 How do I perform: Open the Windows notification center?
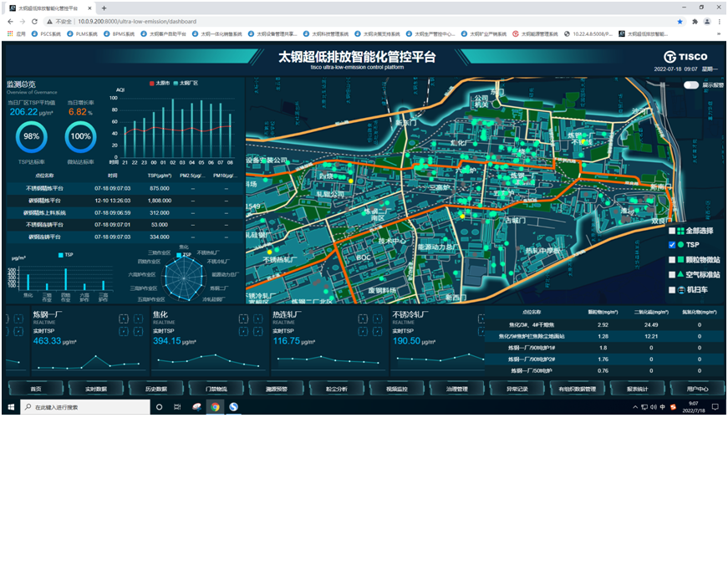[715, 407]
